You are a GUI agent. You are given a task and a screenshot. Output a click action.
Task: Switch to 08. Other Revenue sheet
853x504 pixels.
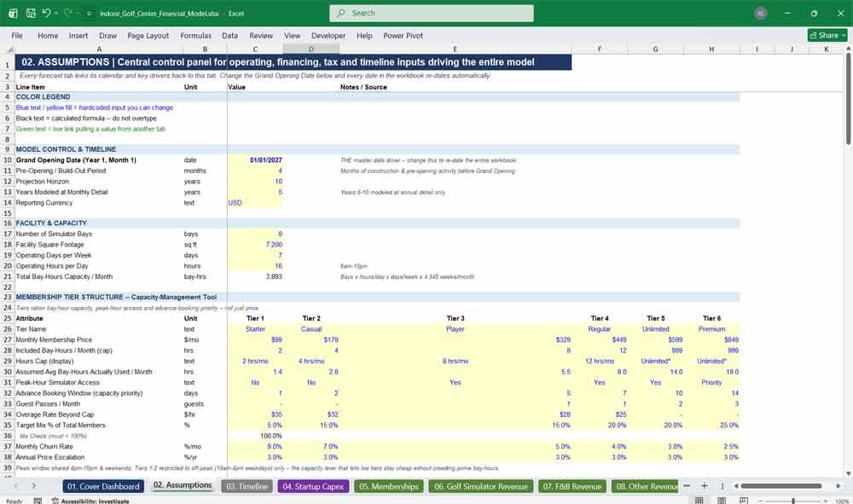[x=645, y=487]
